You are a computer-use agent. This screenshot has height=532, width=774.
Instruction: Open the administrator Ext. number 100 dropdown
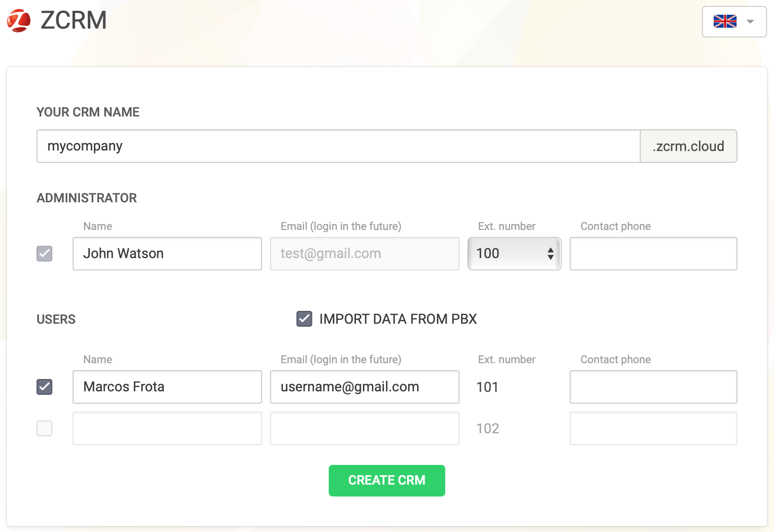pos(514,254)
